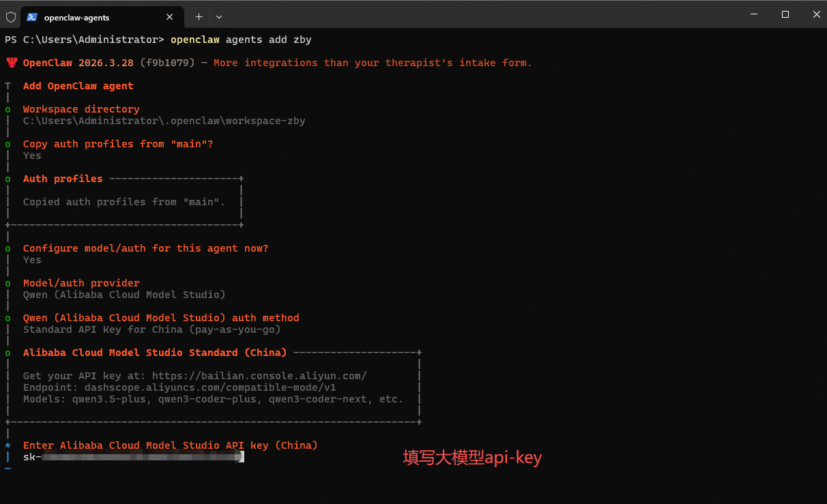Open a new terminal tab

coord(199,16)
